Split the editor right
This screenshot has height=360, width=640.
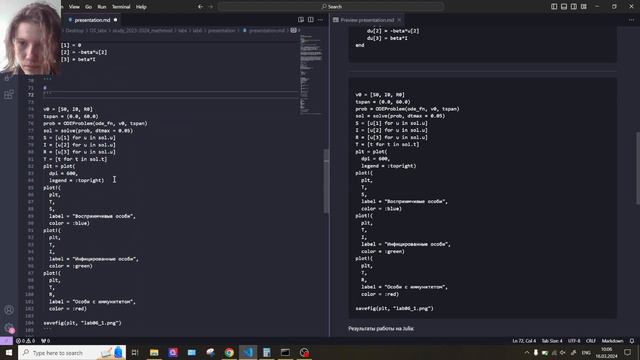tap(311, 20)
